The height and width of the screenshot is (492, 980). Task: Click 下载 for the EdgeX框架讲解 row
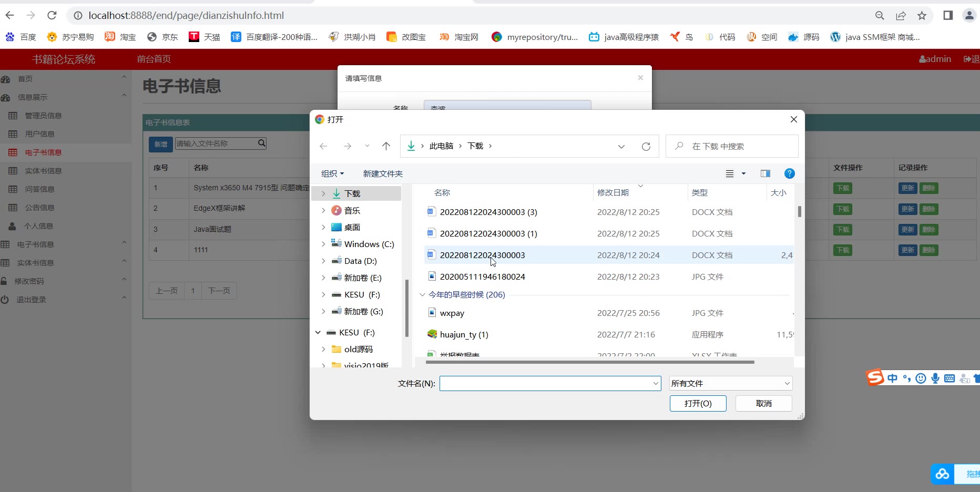843,209
